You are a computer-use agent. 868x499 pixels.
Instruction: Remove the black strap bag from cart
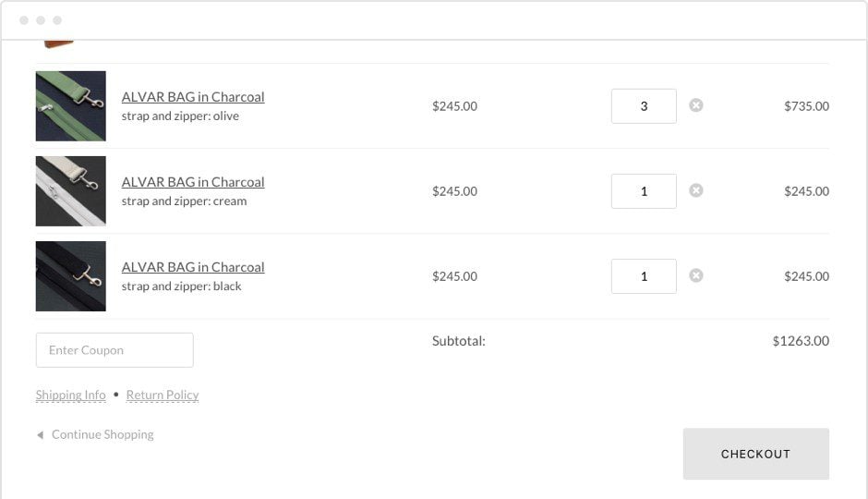tap(696, 275)
